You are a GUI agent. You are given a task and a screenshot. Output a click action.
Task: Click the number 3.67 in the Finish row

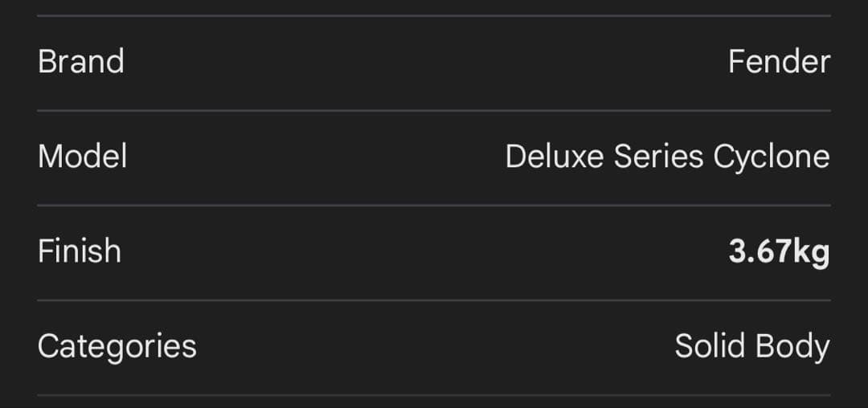point(760,251)
